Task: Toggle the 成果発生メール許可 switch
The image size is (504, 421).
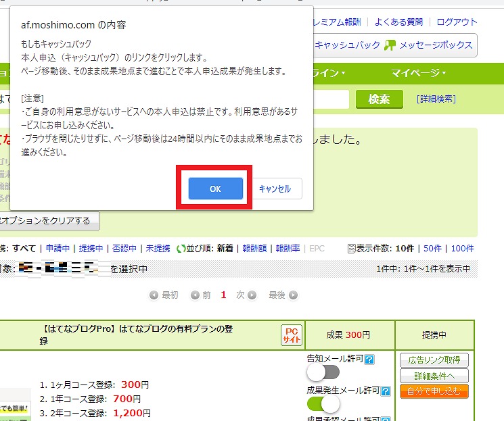Action: 323,404
